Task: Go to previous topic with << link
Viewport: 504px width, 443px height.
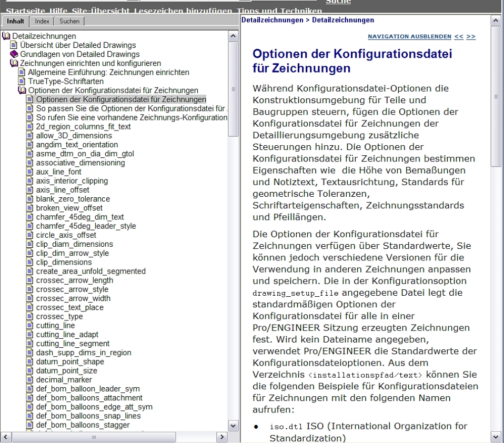Action: [459, 36]
